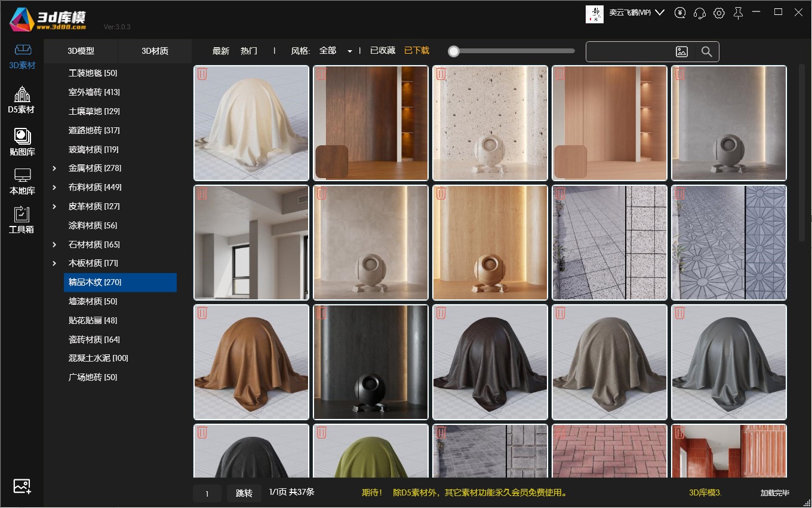
Task: Pin the window with the pin icon
Action: 739,13
